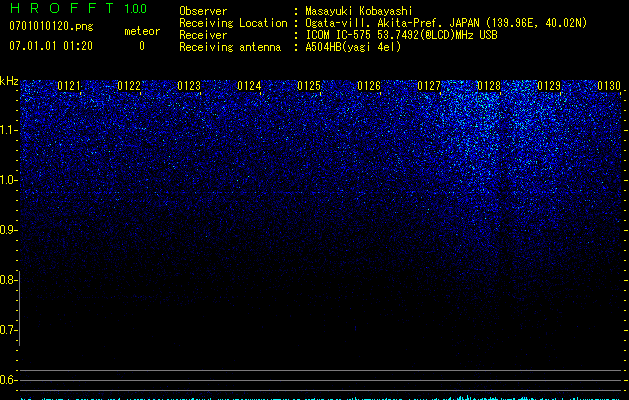Click the meteor count value 0

pyautogui.click(x=142, y=46)
